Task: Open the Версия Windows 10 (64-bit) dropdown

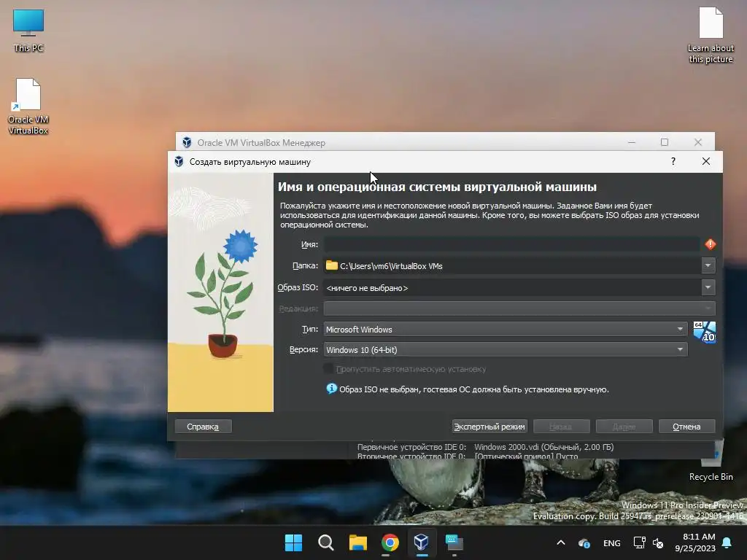Action: click(506, 349)
